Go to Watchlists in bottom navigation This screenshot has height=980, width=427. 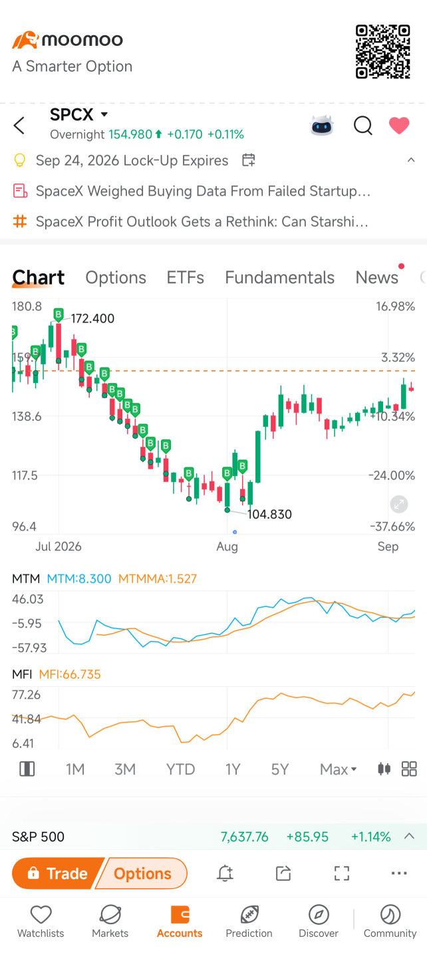(x=41, y=921)
